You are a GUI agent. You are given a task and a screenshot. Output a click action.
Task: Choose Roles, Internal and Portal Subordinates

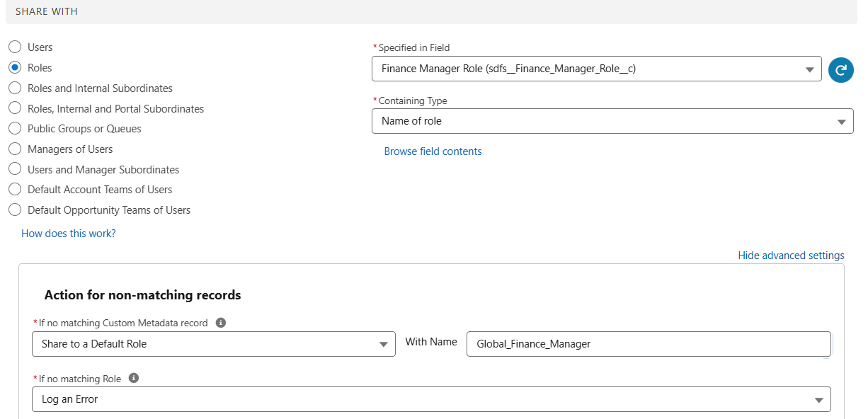15,108
